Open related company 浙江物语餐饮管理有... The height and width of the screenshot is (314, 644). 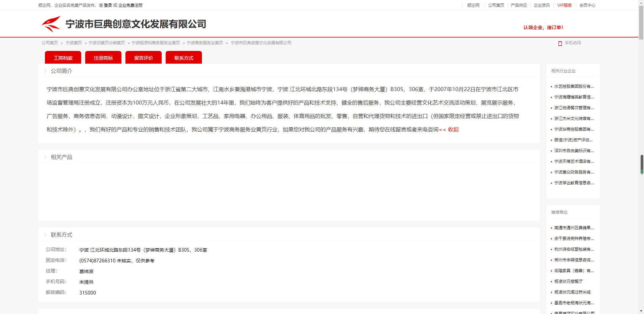pyautogui.click(x=574, y=108)
